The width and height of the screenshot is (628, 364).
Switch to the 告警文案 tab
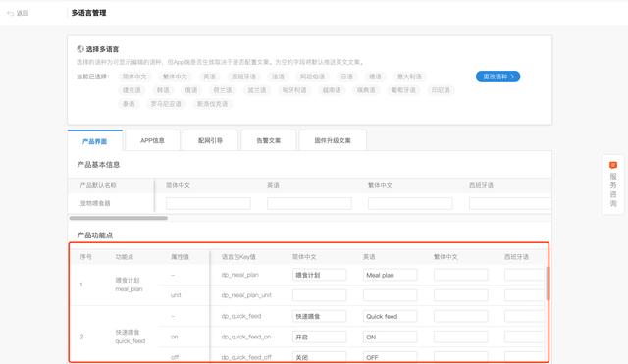268,140
